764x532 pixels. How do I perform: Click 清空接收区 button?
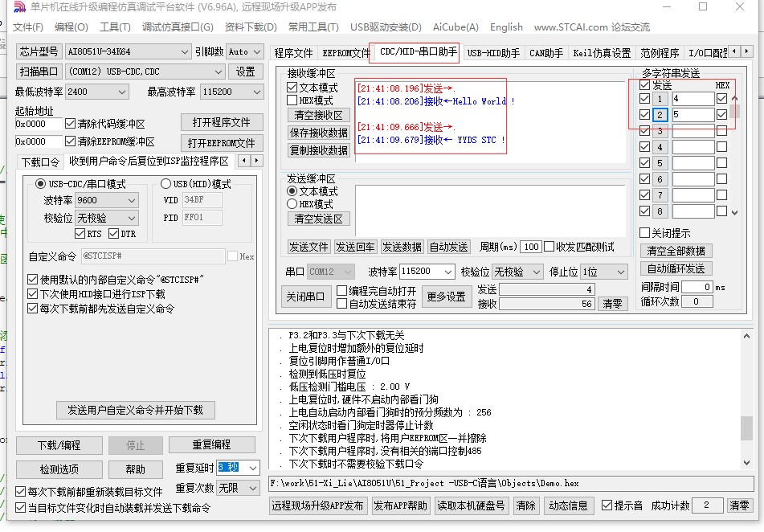pos(319,115)
